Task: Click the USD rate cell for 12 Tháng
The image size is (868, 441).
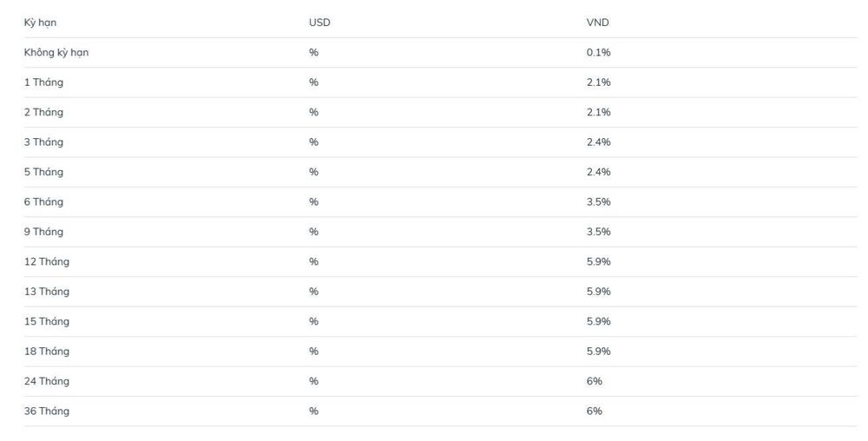Action: point(314,261)
